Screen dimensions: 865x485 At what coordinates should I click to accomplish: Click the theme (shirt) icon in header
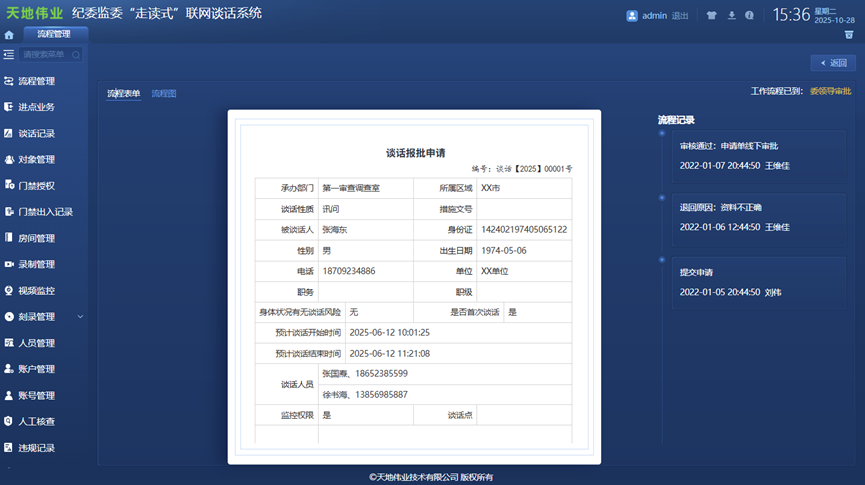tap(712, 16)
